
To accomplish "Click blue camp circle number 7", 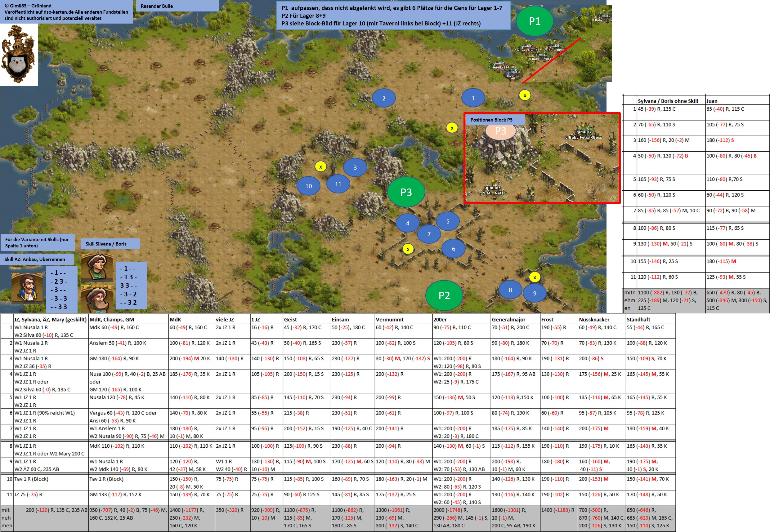I will (x=429, y=234).
